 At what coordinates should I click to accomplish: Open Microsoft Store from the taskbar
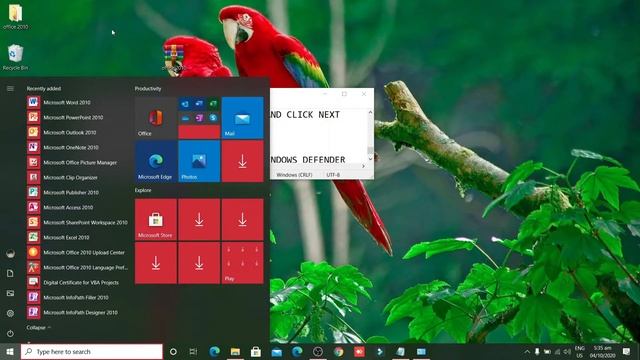256,351
